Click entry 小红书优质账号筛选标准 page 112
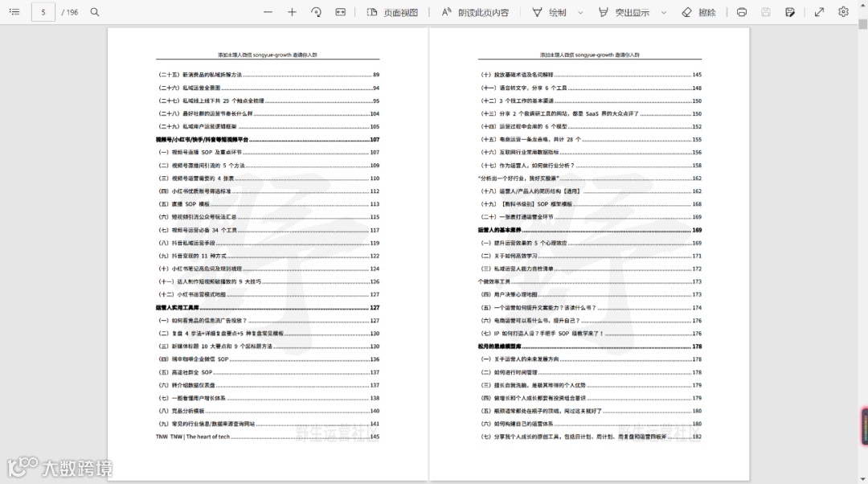The width and height of the screenshot is (868, 484). pyautogui.click(x=268, y=191)
